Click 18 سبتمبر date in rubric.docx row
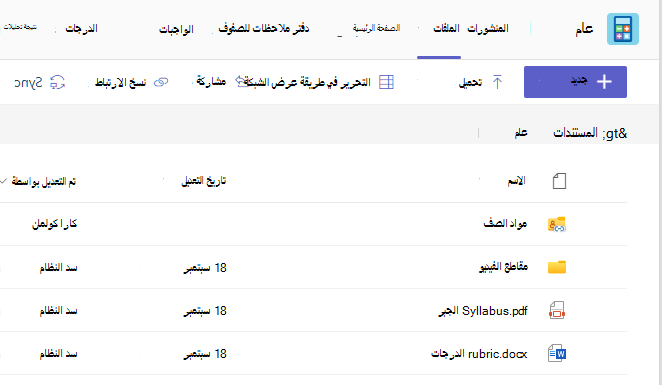The height and width of the screenshot is (385, 662). [205, 354]
